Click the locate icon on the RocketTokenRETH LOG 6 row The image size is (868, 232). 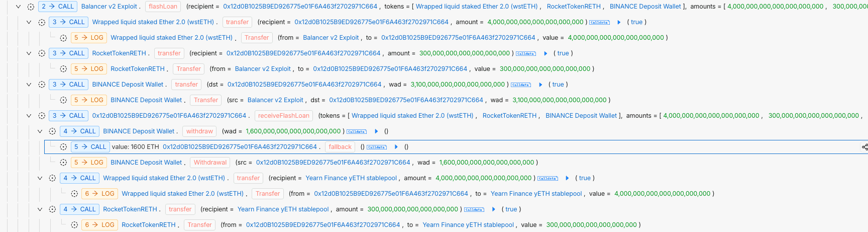74,225
